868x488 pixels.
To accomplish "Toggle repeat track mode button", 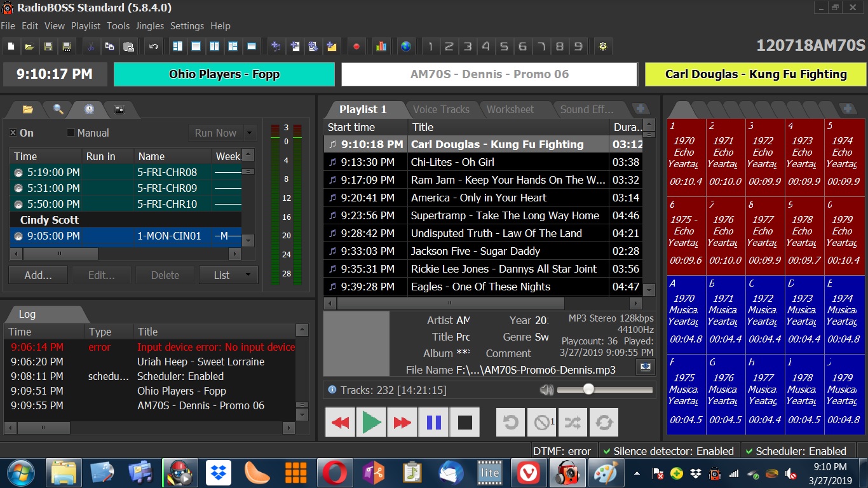I will [x=511, y=423].
